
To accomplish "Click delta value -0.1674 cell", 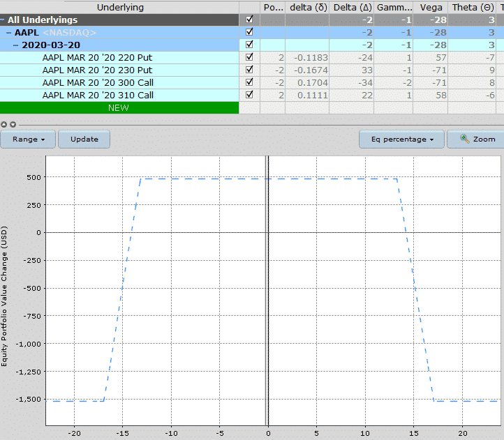I will coord(307,70).
